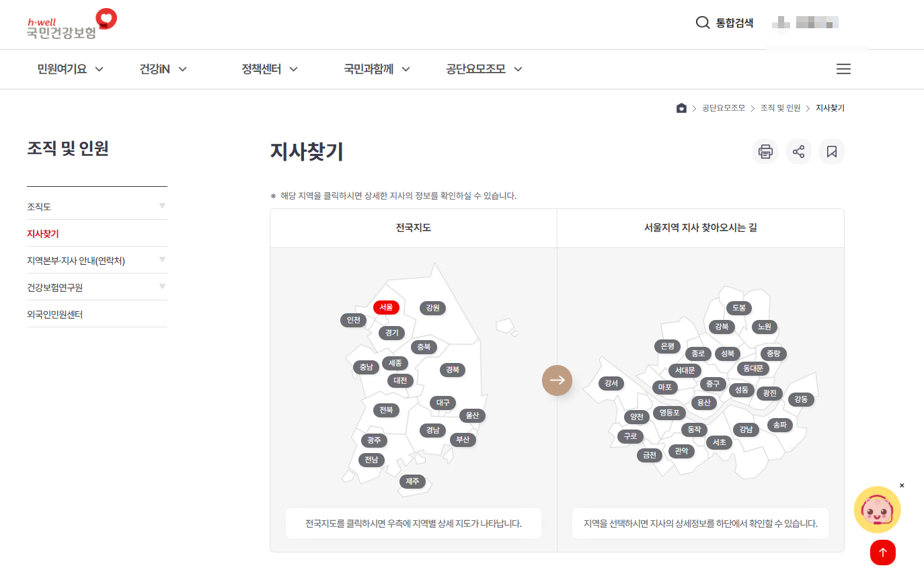Choose 마포 district on Seoul map
Image resolution: width=924 pixels, height=570 pixels.
(665, 387)
